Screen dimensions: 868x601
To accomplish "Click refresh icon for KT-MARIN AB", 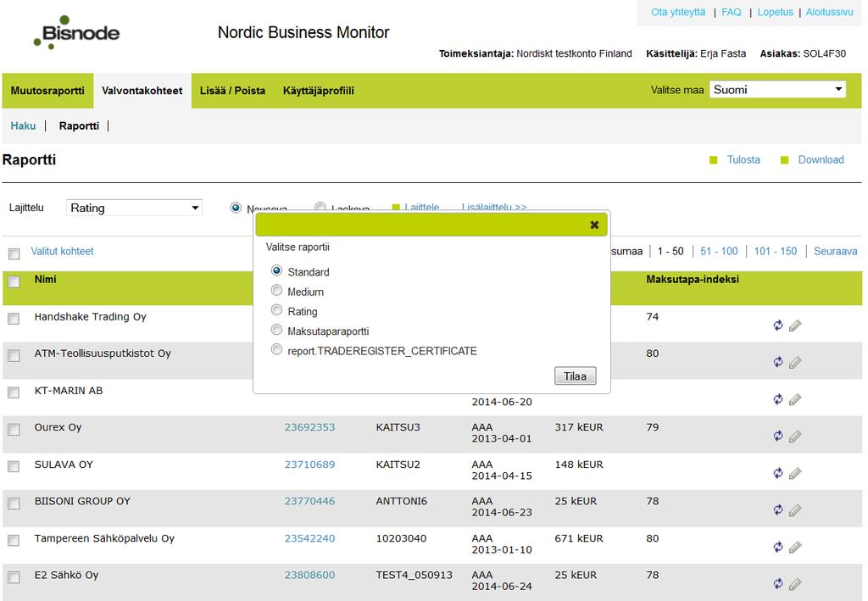I will pos(778,399).
